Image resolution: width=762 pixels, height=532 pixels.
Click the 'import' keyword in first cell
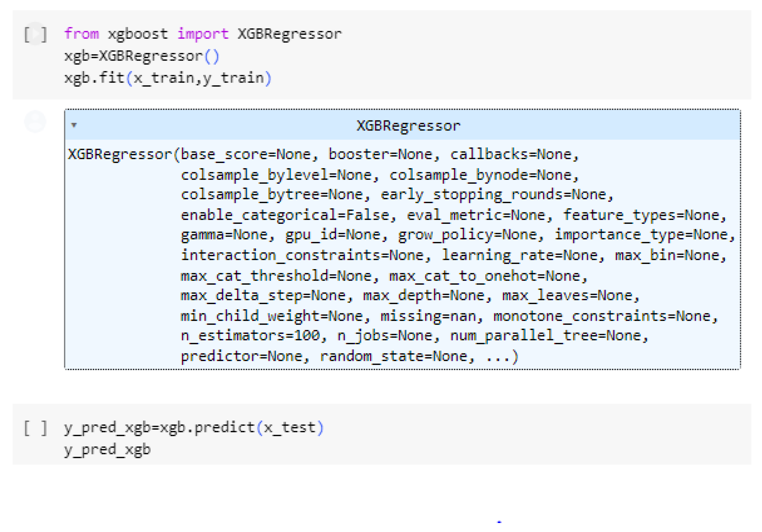click(x=203, y=34)
